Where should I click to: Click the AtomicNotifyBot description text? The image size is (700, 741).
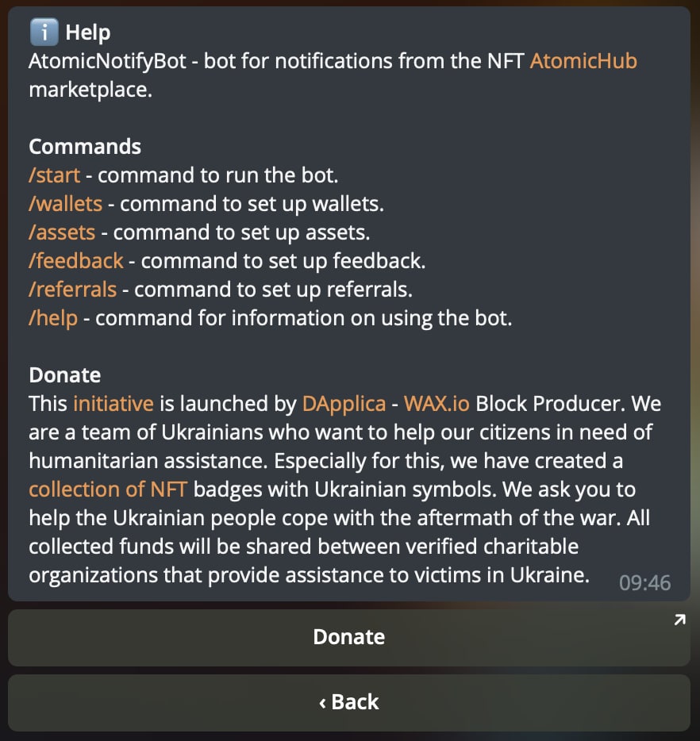(333, 75)
